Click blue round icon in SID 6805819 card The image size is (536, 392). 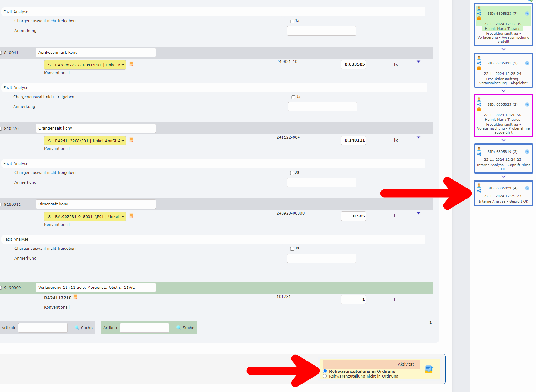pyautogui.click(x=527, y=152)
